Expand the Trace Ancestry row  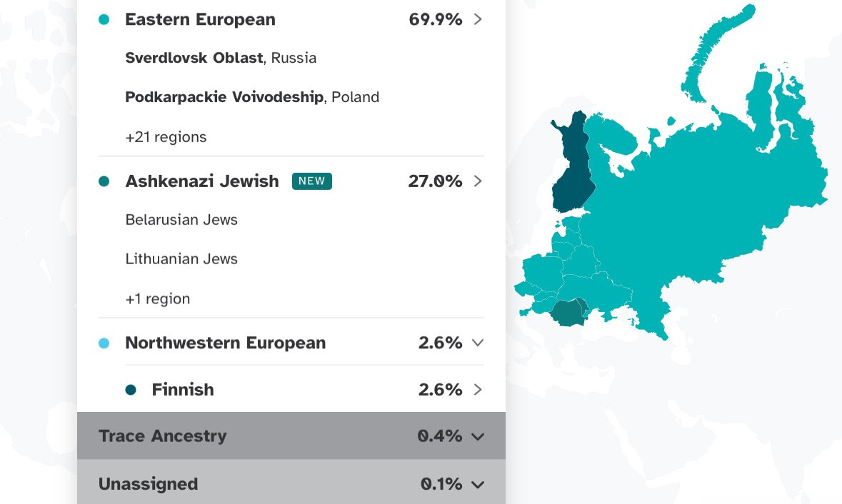[291, 436]
